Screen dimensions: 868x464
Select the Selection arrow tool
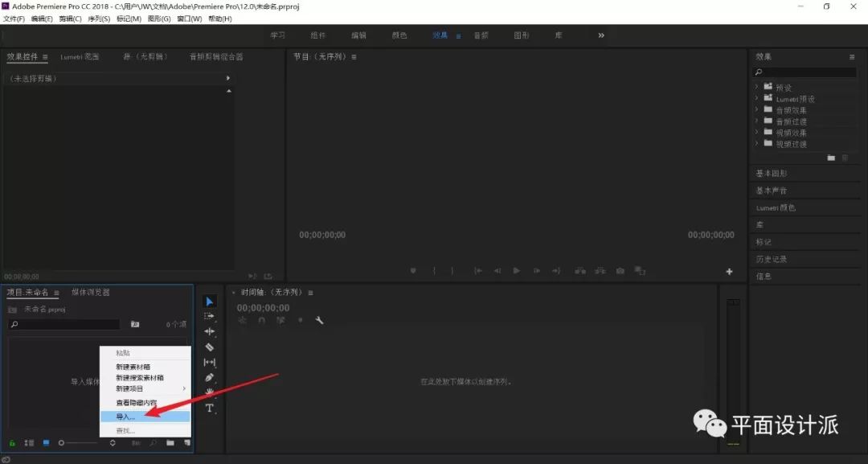(x=209, y=302)
